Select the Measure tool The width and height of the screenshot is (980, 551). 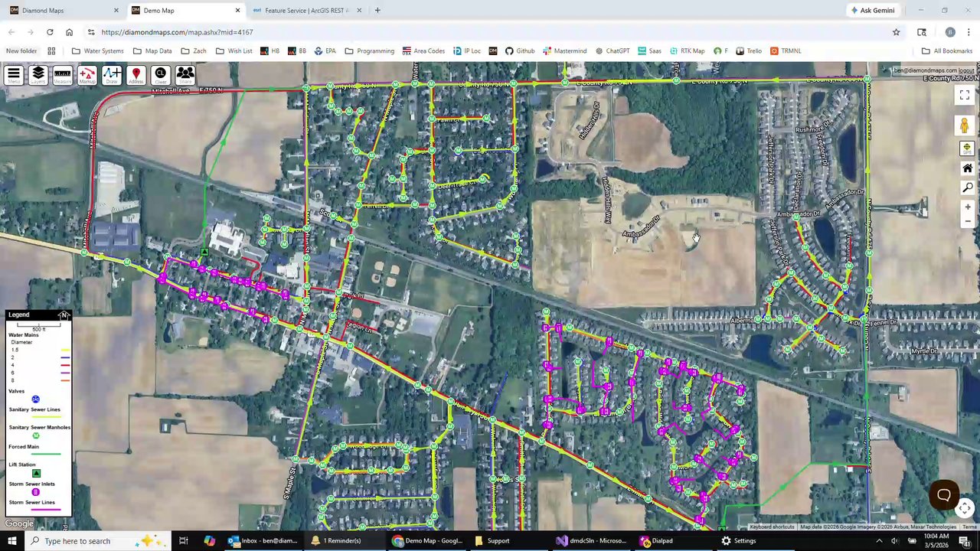[x=62, y=75]
